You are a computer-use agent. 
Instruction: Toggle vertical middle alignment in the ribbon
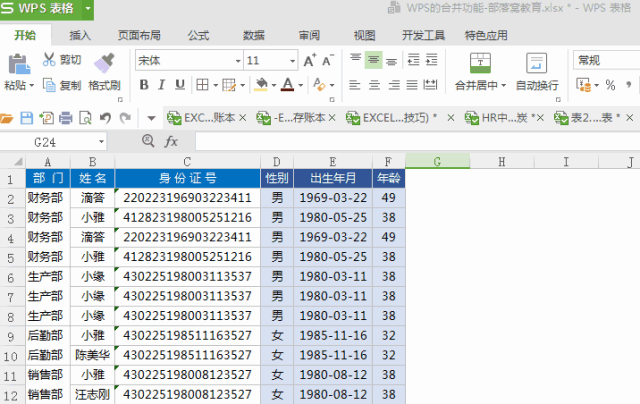pos(373,60)
